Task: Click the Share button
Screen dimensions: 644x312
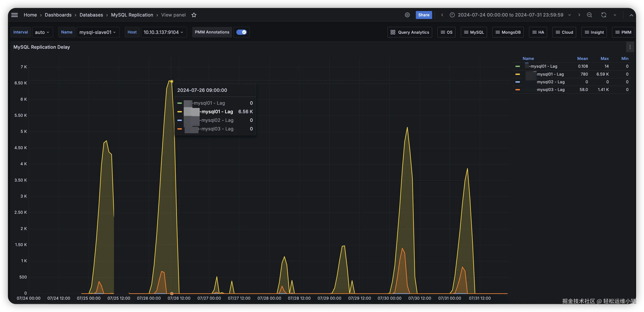Action: 424,15
